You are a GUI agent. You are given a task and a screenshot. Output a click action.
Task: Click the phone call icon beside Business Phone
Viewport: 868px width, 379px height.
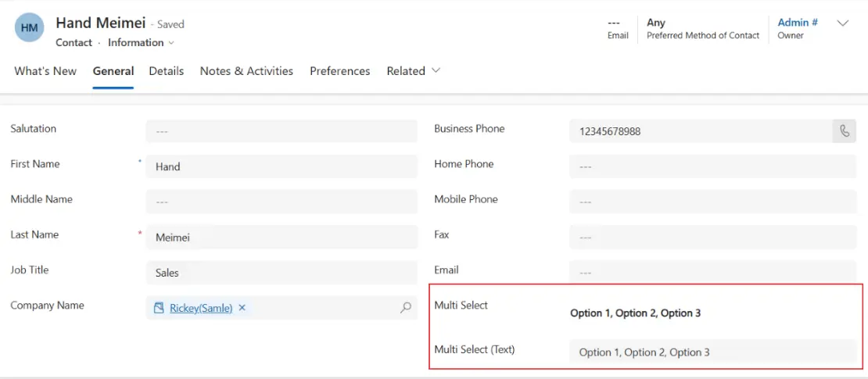(845, 131)
